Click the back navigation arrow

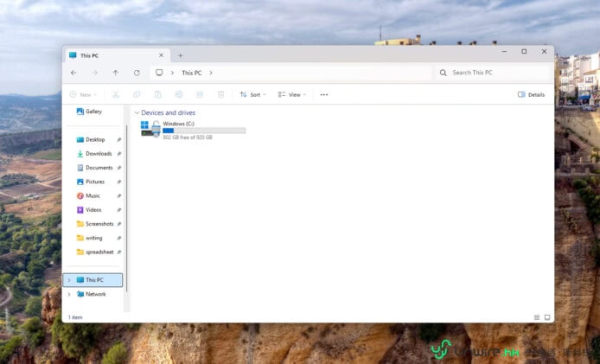(73, 73)
